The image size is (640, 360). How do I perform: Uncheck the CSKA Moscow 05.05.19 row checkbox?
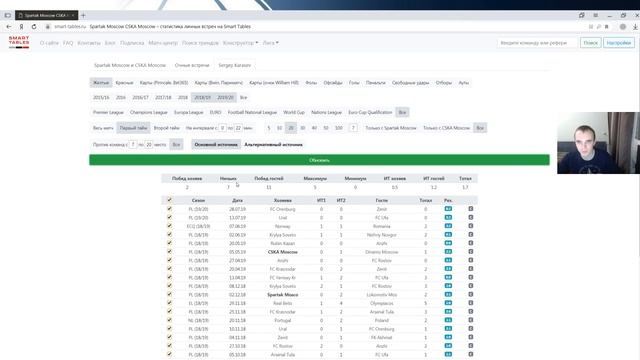pos(169,251)
